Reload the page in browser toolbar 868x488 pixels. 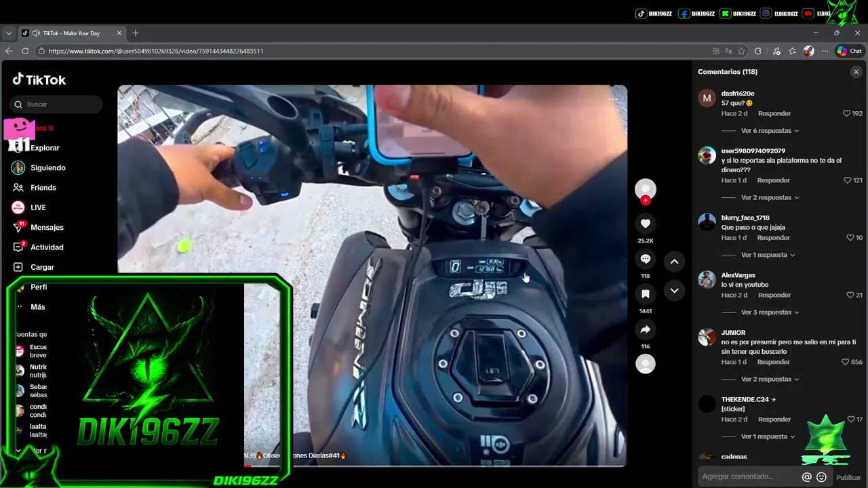[25, 51]
